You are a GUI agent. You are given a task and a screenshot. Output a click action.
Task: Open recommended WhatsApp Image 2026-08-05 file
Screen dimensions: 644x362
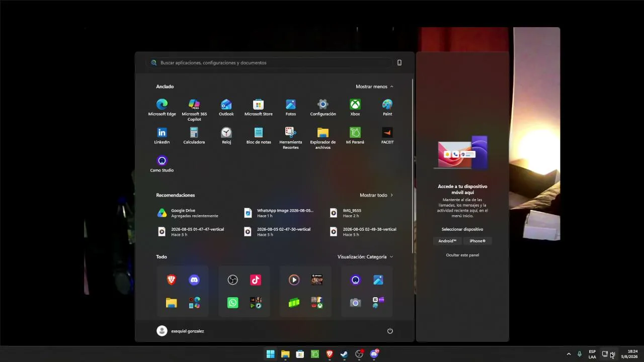tap(281, 213)
